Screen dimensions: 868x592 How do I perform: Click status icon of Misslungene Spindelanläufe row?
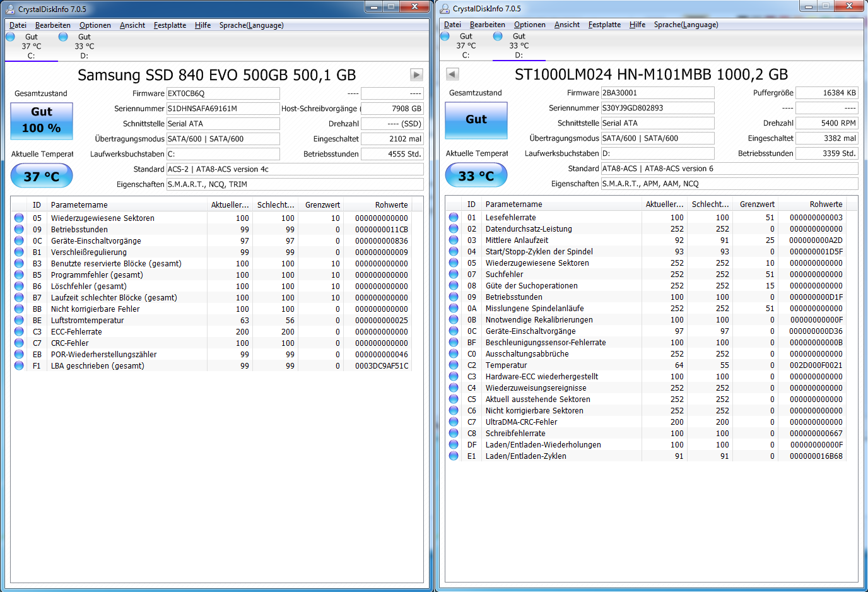coord(454,308)
